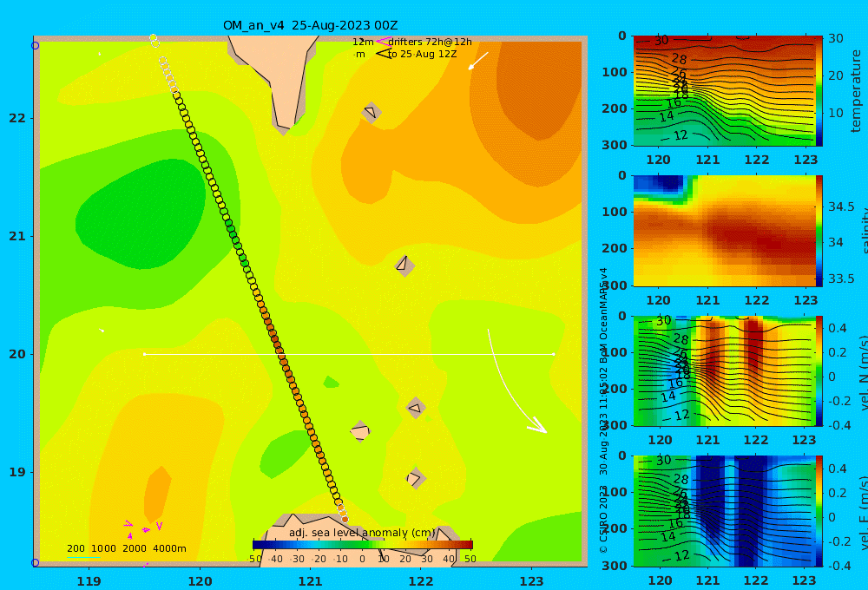Click the vel. N colorbar

coord(819,370)
